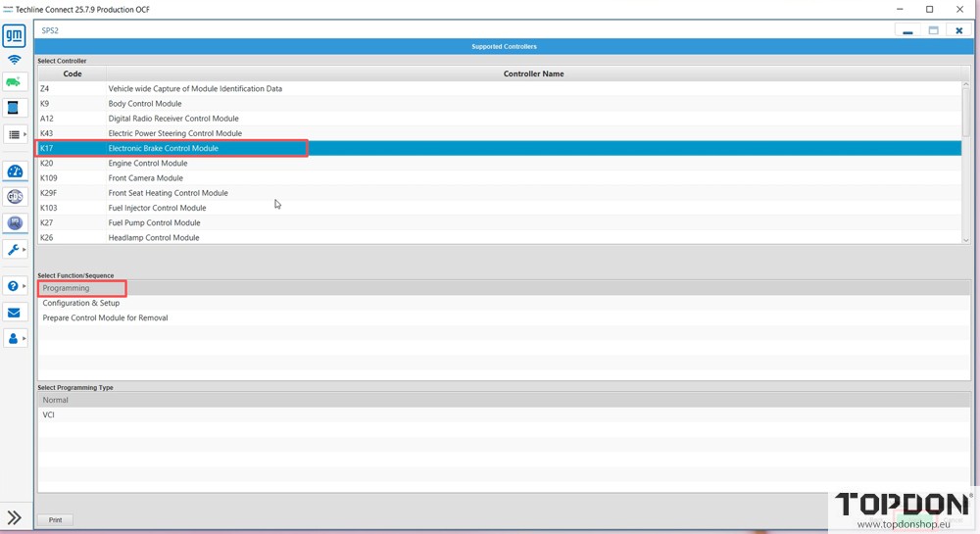Open the dashboard gauge icon
The image size is (980, 534).
coord(14,171)
